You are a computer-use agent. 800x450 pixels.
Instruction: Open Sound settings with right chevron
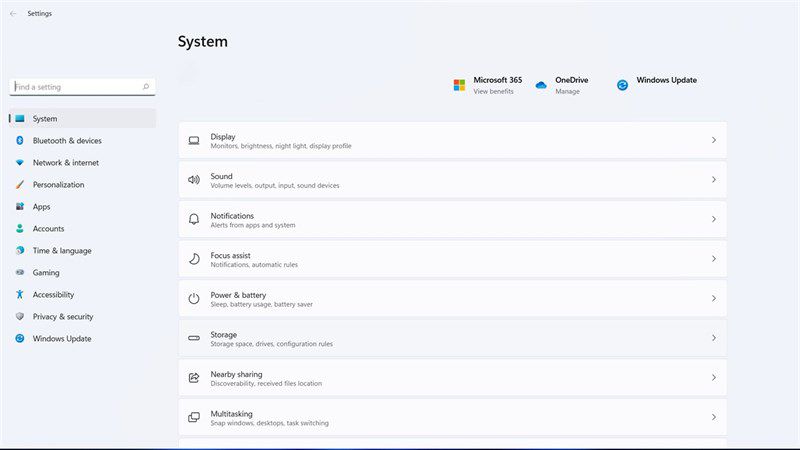click(714, 180)
